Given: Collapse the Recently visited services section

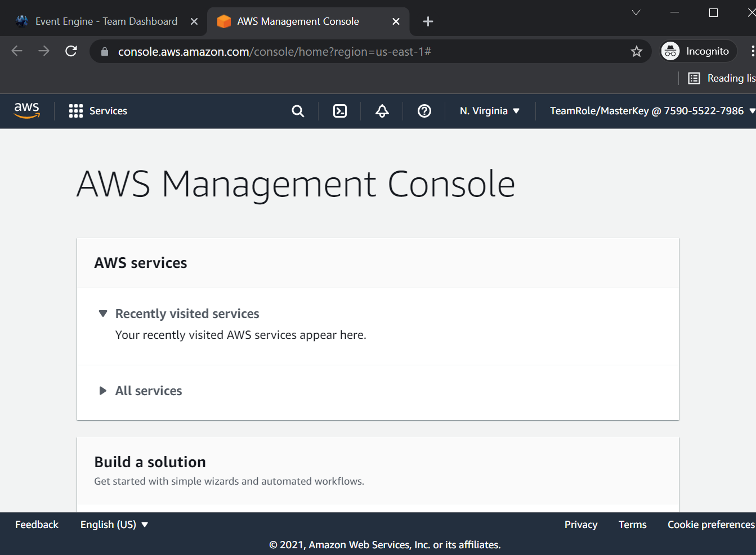Looking at the screenshot, I should 103,314.
